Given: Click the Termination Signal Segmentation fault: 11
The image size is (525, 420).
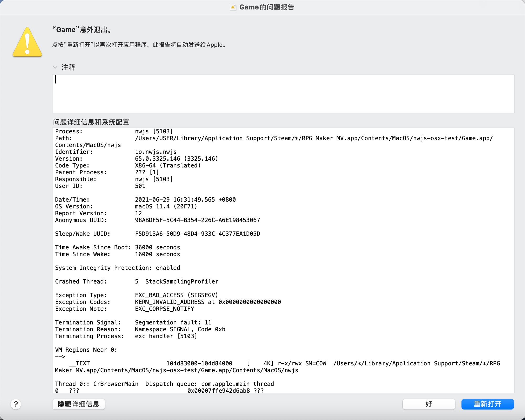Looking at the screenshot, I should pos(173,322).
